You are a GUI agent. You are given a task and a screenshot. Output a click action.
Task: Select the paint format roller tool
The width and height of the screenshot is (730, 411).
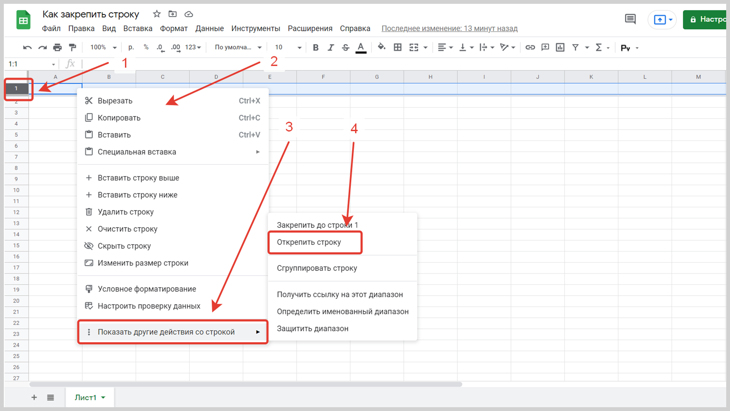72,47
